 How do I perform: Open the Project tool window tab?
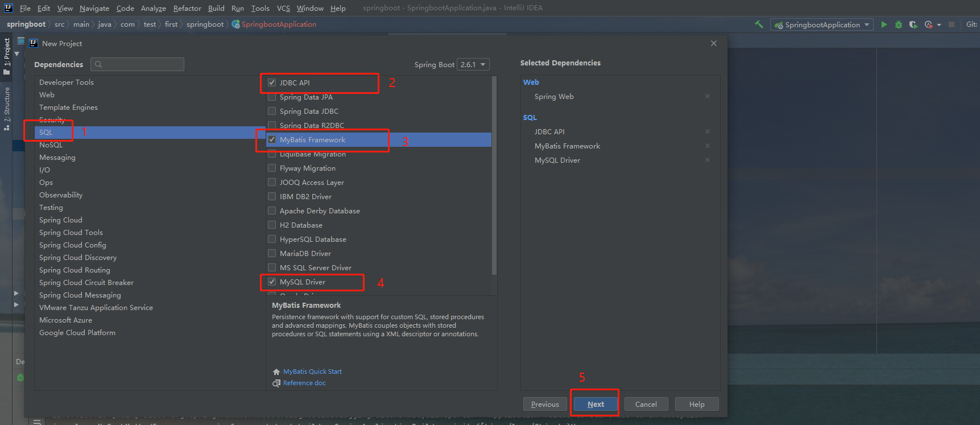coord(7,56)
